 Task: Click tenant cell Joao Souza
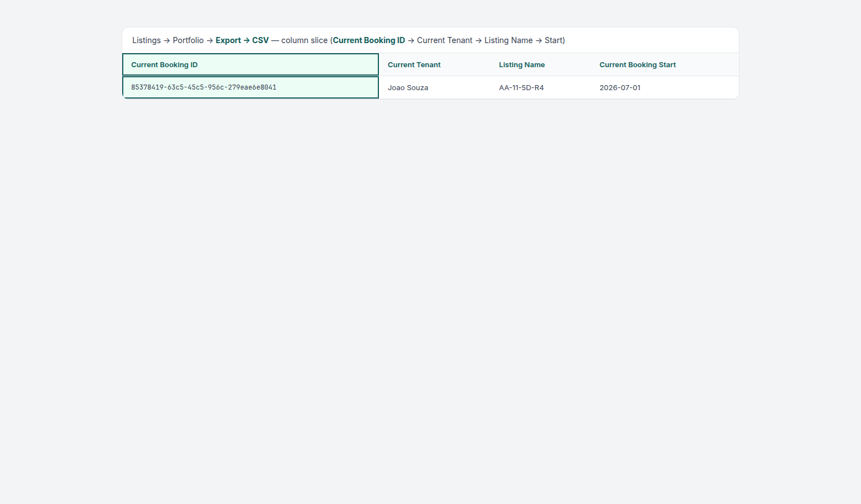(434, 87)
